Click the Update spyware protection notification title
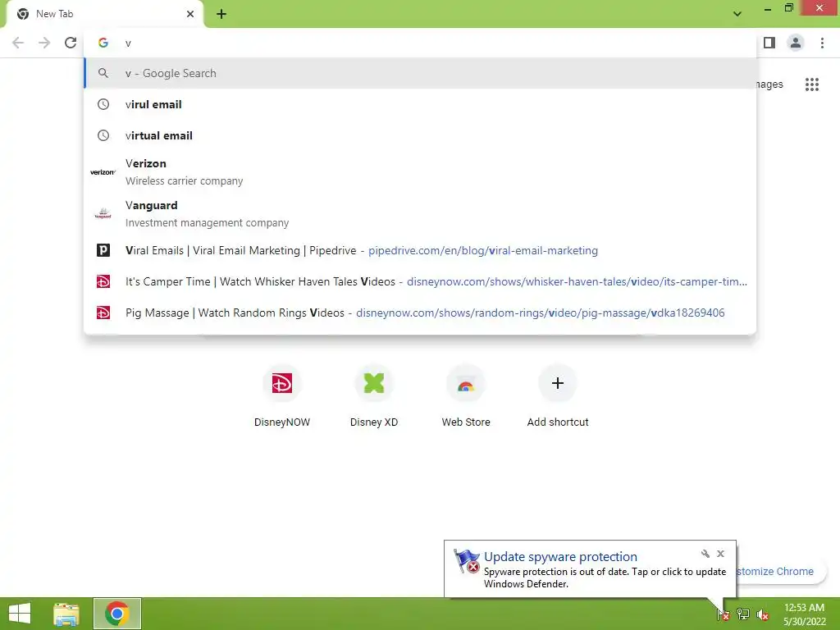 coord(560,557)
